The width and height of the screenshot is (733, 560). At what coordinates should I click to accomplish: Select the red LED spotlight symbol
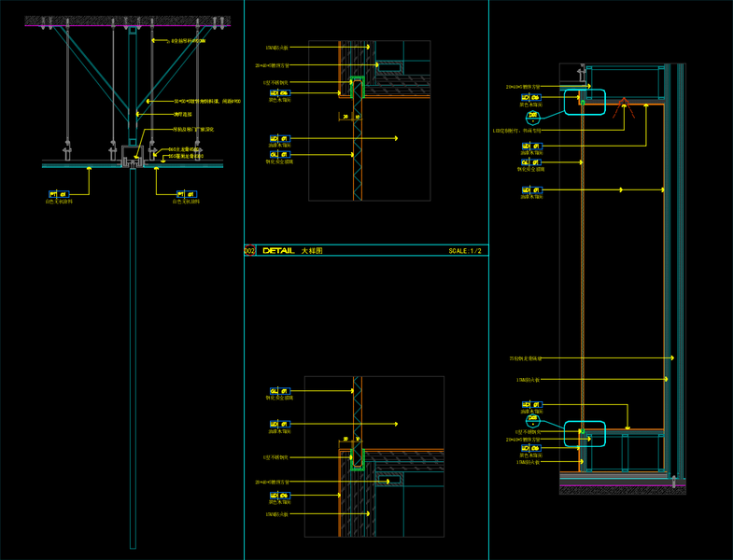pyautogui.click(x=624, y=108)
